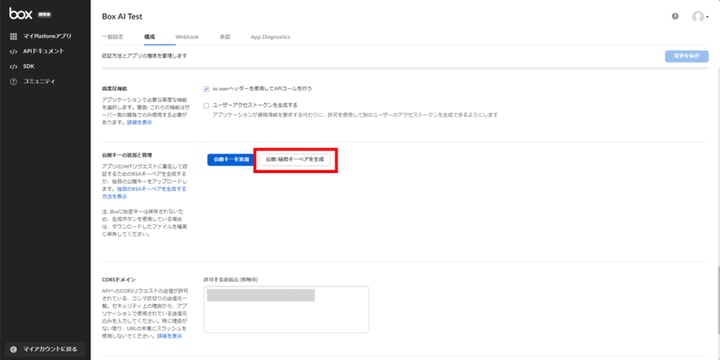Open the 一般設定 tab
The height and width of the screenshot is (360, 720).
tap(112, 37)
